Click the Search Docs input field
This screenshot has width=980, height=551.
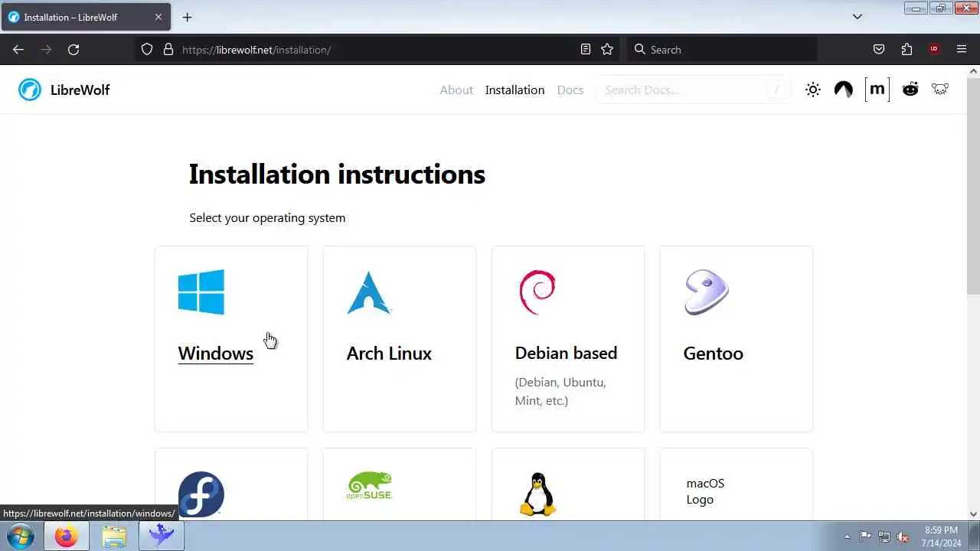[694, 90]
